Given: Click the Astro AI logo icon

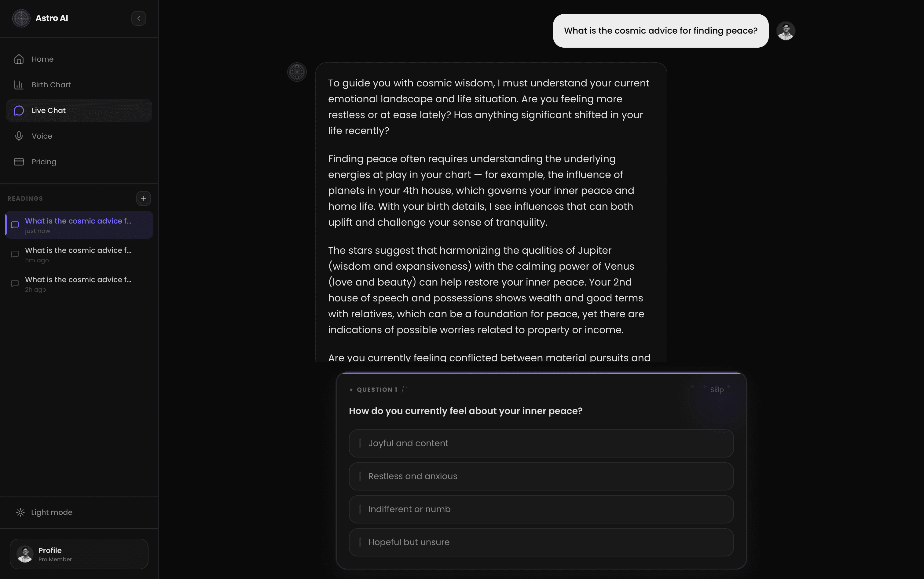Looking at the screenshot, I should (x=21, y=18).
